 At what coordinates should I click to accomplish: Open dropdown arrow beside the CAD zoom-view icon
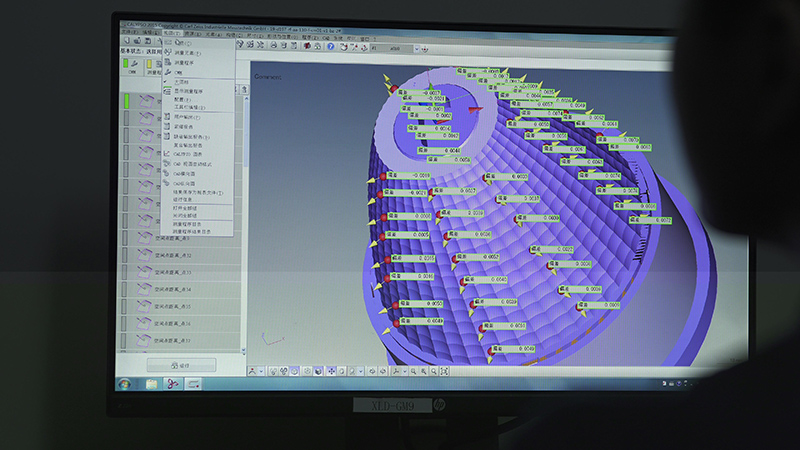click(x=360, y=371)
